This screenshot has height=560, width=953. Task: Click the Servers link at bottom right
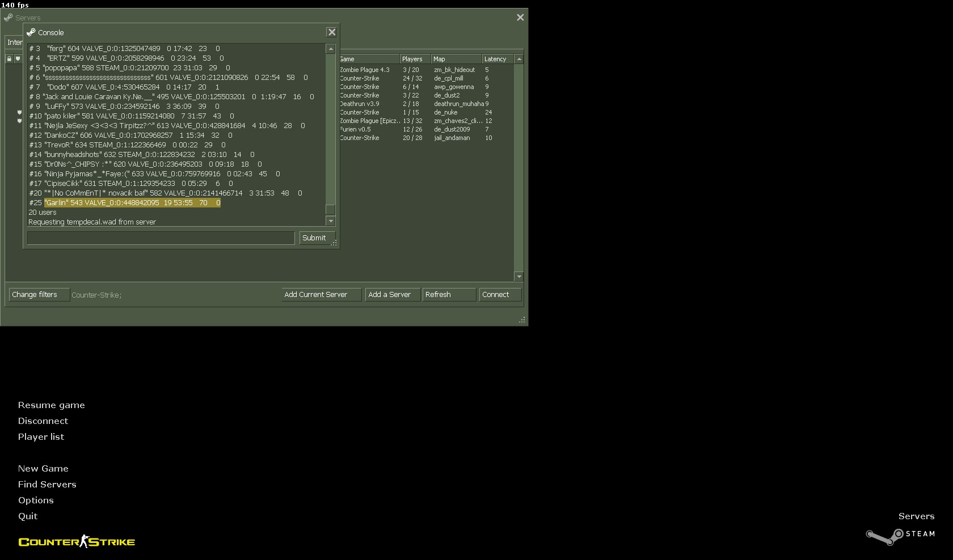[916, 516]
